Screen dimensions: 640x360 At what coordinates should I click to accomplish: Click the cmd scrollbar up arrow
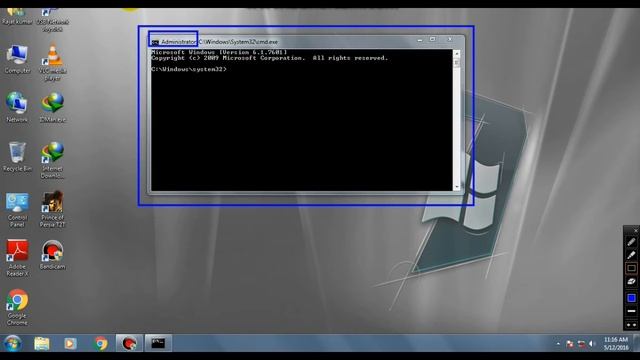(x=457, y=53)
